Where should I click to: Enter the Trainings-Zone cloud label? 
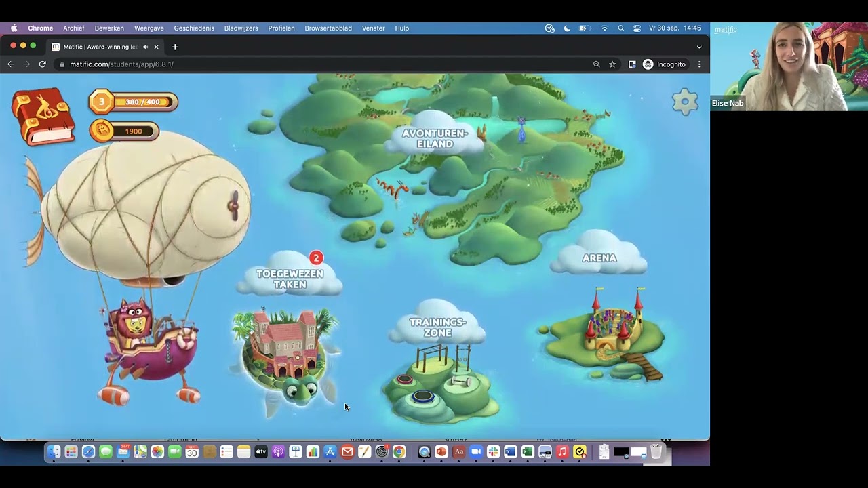pyautogui.click(x=437, y=327)
